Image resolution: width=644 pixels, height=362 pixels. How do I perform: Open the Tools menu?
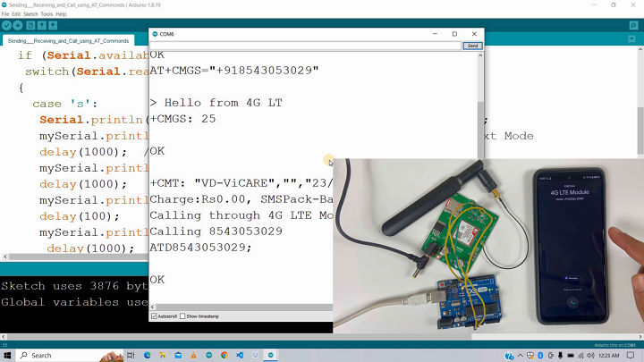point(47,14)
